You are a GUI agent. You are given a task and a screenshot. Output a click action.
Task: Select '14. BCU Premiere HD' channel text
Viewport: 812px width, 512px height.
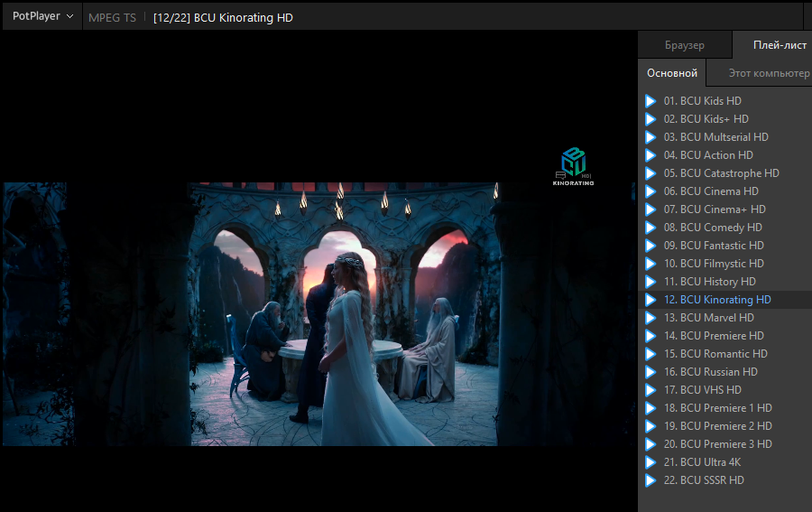point(714,336)
